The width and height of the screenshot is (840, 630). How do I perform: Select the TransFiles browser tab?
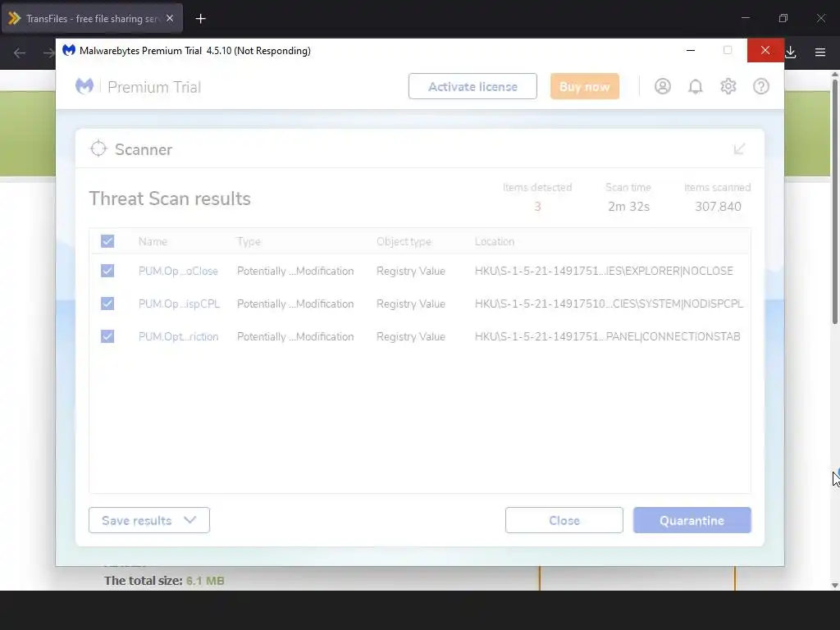coord(92,19)
